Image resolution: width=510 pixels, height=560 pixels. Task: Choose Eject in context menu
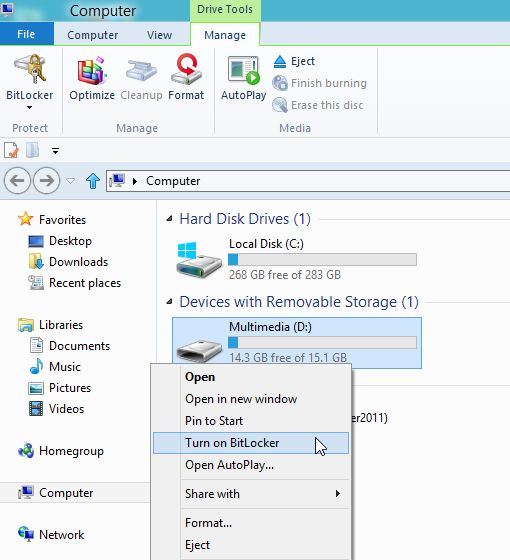click(251, 545)
